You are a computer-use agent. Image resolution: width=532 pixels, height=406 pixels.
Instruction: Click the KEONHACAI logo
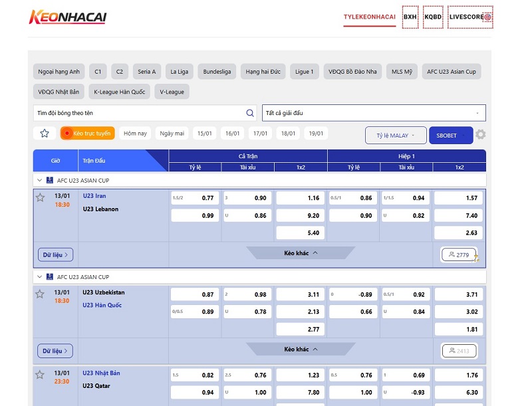pos(68,17)
